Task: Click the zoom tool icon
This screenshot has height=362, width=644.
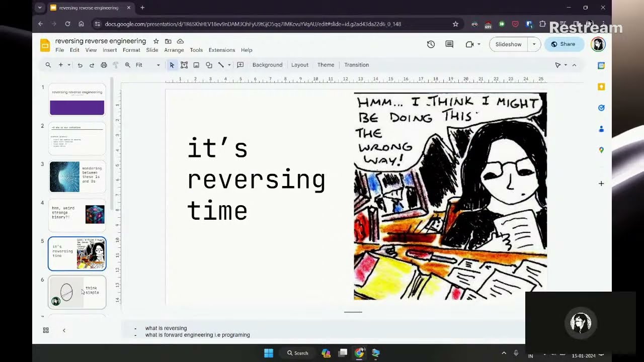Action: (x=128, y=65)
